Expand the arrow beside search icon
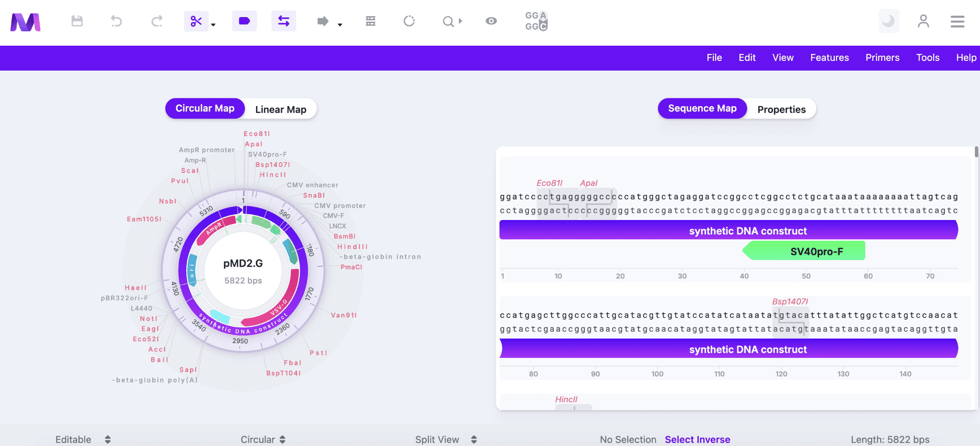The image size is (980, 446). [x=460, y=21]
